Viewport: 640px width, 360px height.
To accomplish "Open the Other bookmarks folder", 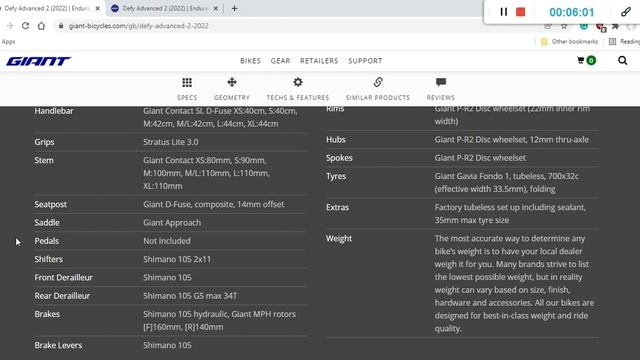I will 569,41.
